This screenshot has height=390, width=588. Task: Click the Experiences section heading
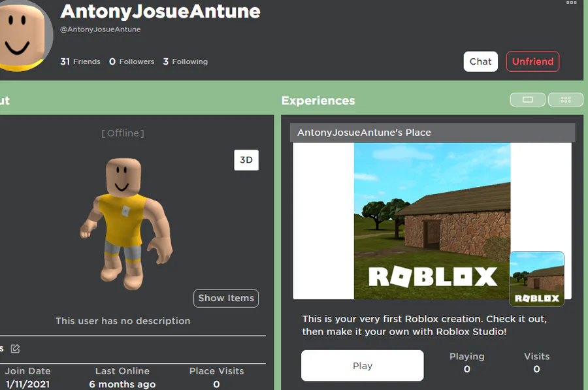coord(318,101)
